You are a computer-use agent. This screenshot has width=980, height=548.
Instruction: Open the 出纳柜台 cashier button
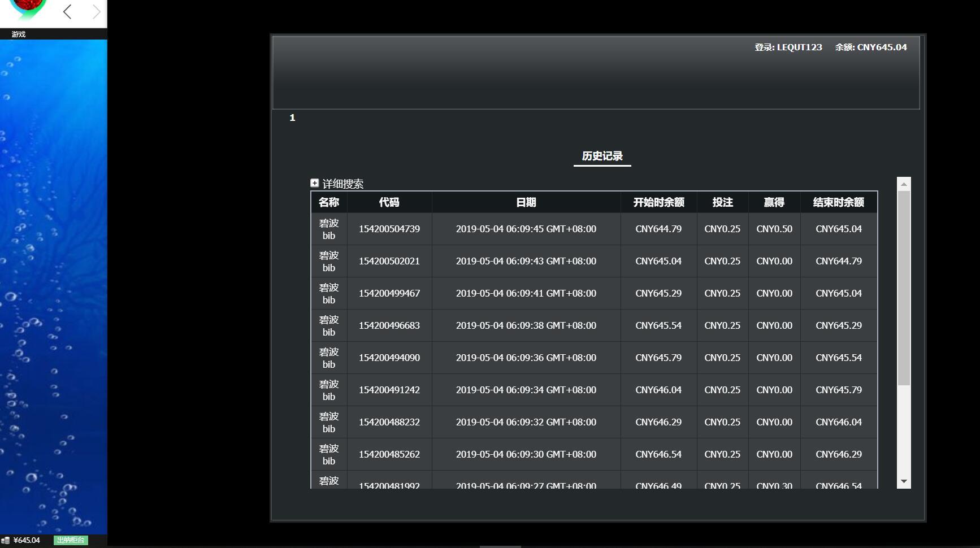click(x=71, y=541)
